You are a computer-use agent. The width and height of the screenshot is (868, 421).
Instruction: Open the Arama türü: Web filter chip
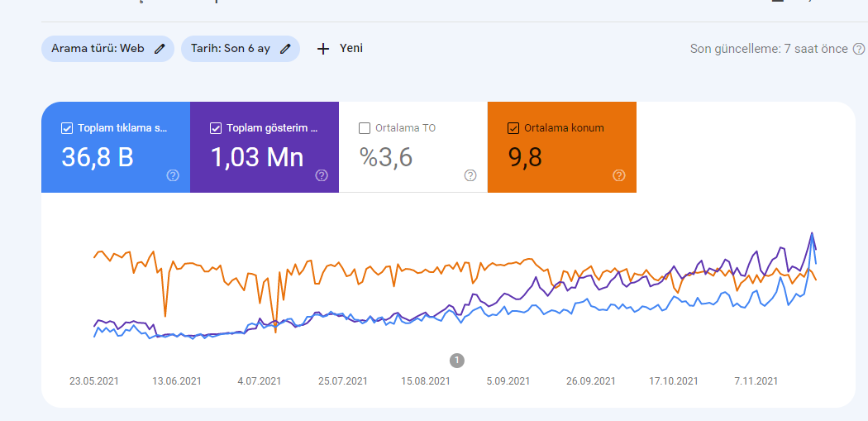108,49
